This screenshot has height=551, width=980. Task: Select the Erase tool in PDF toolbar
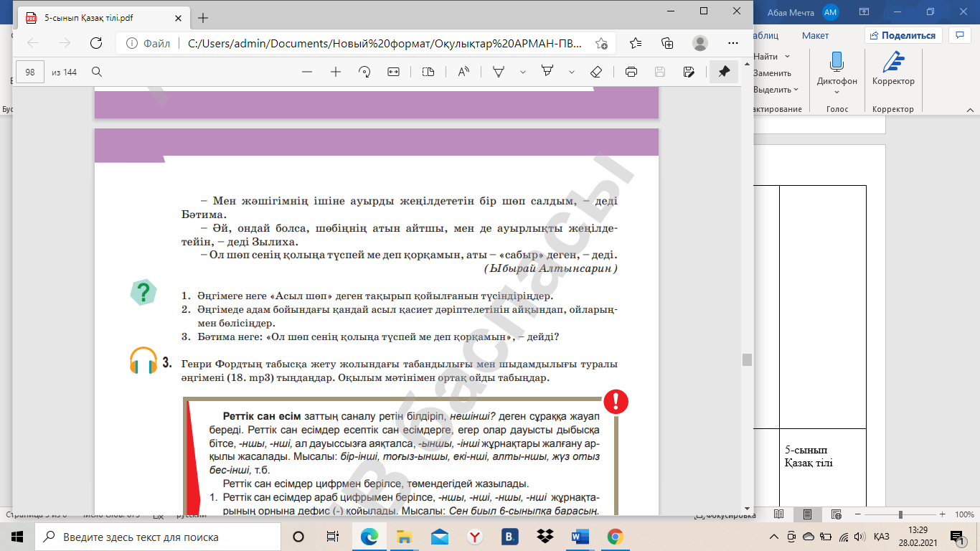pos(595,72)
